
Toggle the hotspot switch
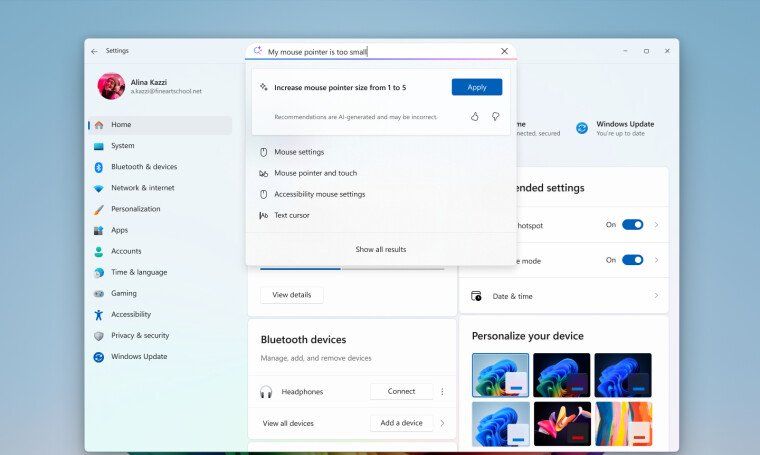(x=633, y=225)
